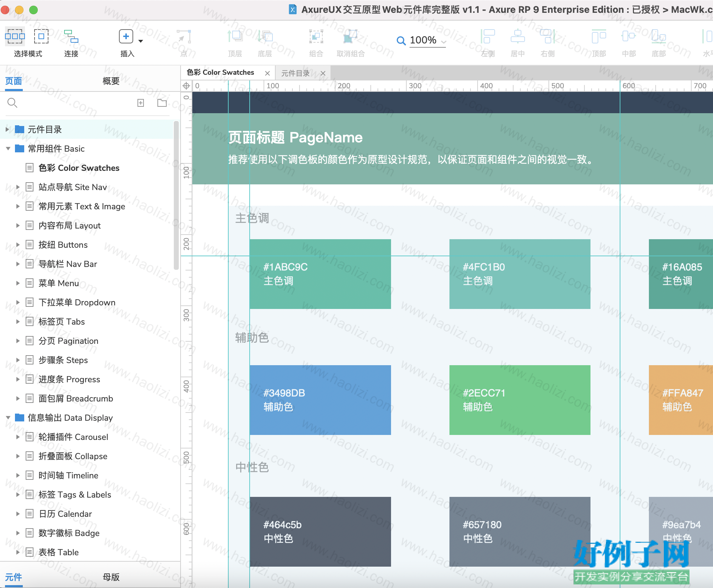Select the #2ECC71 green swatch
Viewport: 713px width, 588px height.
click(x=520, y=400)
